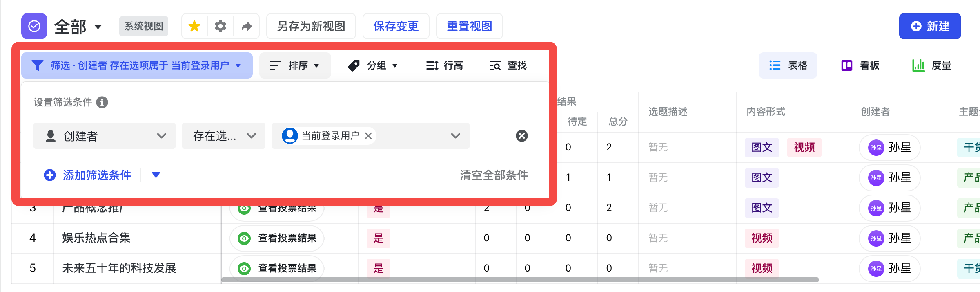Click the info icon beside 设置筛选条件

[102, 102]
